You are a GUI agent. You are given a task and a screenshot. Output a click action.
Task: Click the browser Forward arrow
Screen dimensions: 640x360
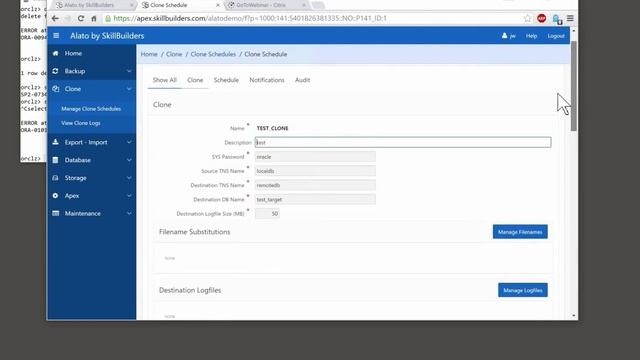pyautogui.click(x=68, y=18)
